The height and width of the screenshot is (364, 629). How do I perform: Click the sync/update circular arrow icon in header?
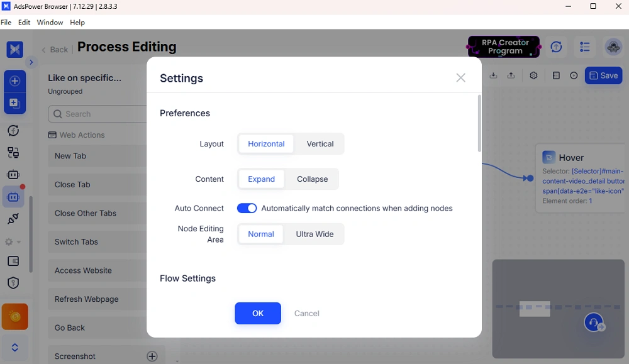556,47
